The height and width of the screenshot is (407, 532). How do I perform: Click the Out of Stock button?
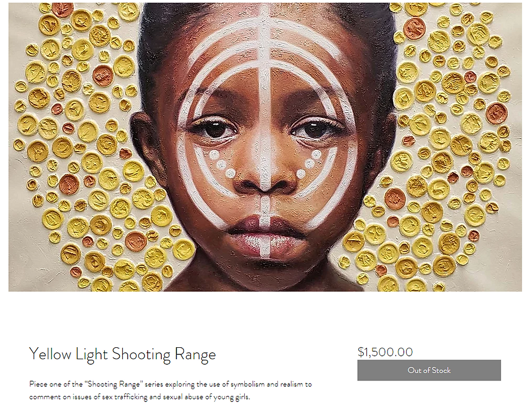click(429, 370)
